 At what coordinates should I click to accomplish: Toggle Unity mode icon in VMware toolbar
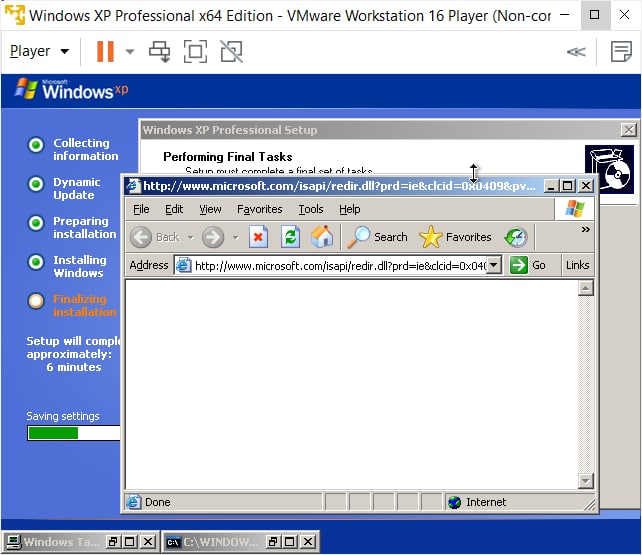point(231,52)
